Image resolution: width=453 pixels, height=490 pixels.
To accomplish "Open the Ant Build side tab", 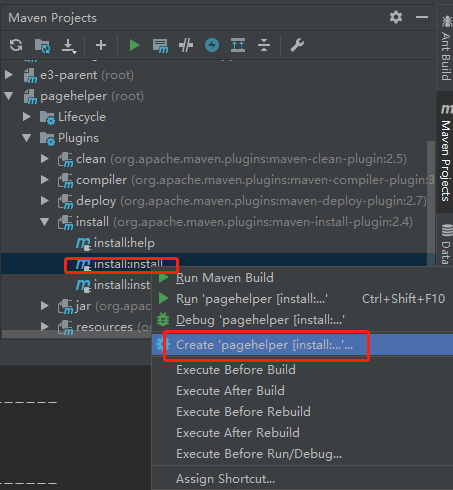I will [x=446, y=48].
